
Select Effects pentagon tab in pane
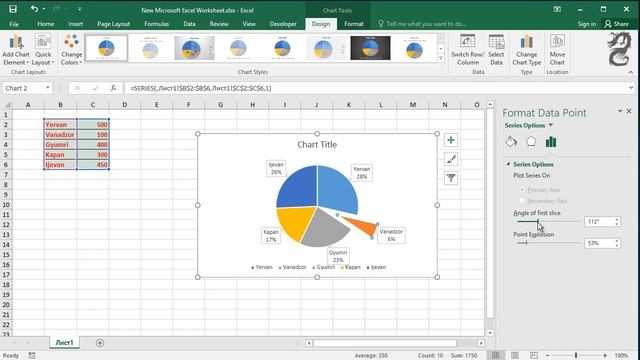click(531, 142)
